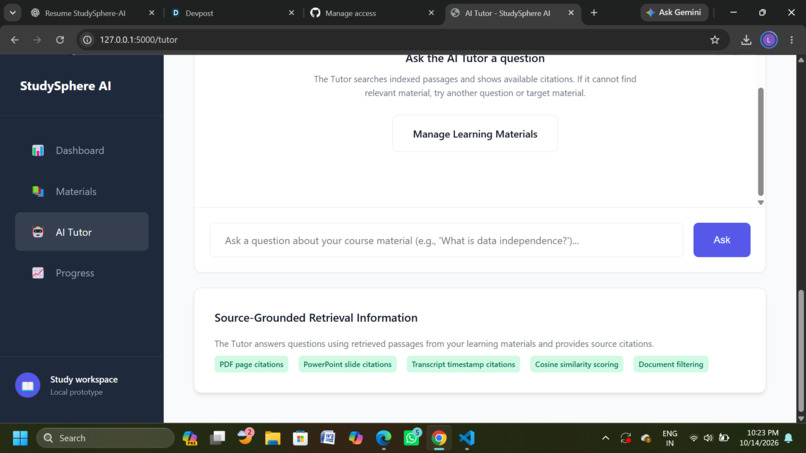Open the Chrome three-dot menu
Screen dimensions: 806x453
coord(792,40)
